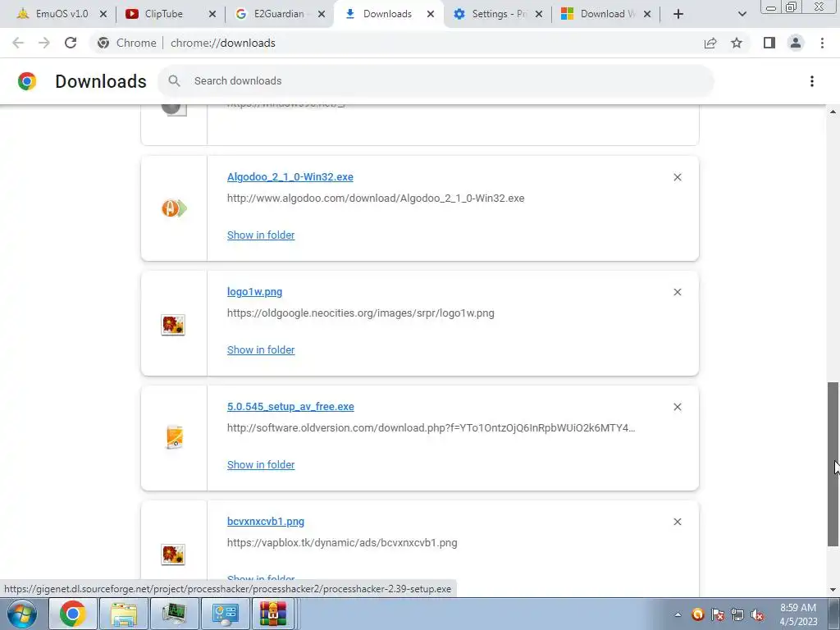Image resolution: width=840 pixels, height=630 pixels.
Task: Click the Algodoo file icon
Action: pos(174,208)
